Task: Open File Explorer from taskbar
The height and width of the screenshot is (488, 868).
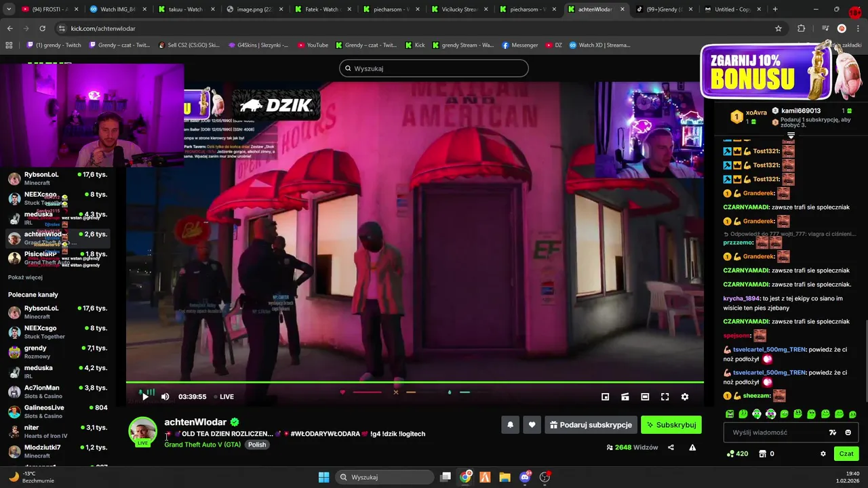Action: [x=505, y=477]
